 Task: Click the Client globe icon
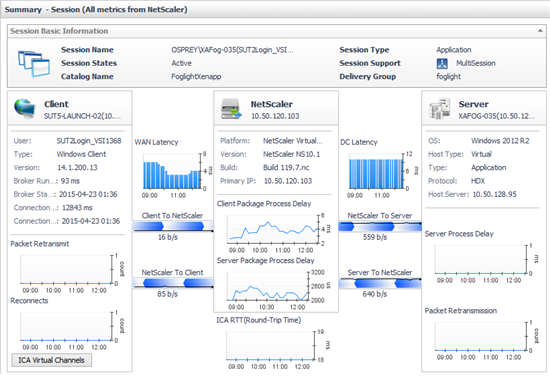coord(25,109)
